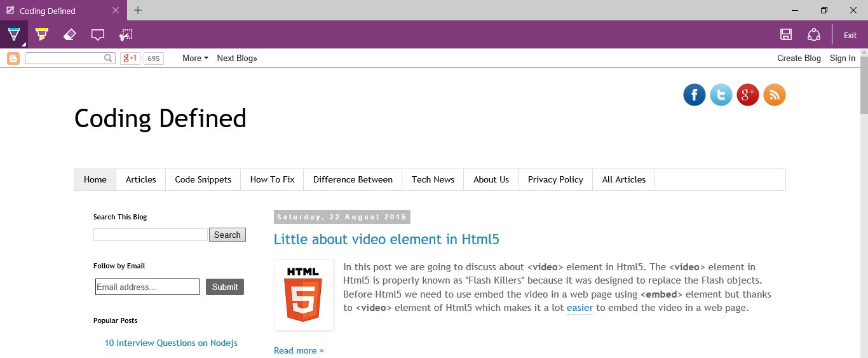Open the Google Plus social icon
Image resolution: width=868 pixels, height=358 pixels.
(748, 95)
